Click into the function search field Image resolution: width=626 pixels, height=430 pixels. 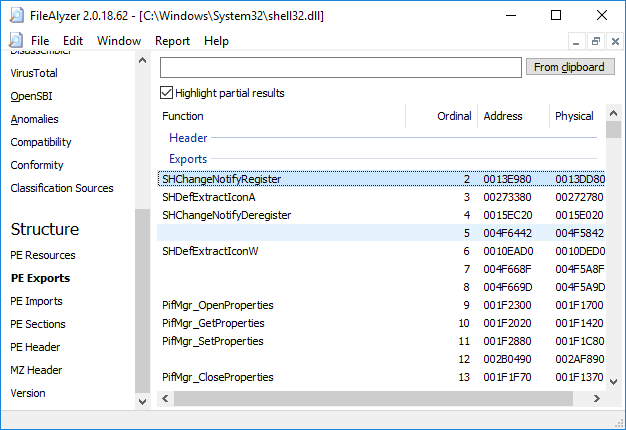coord(341,67)
